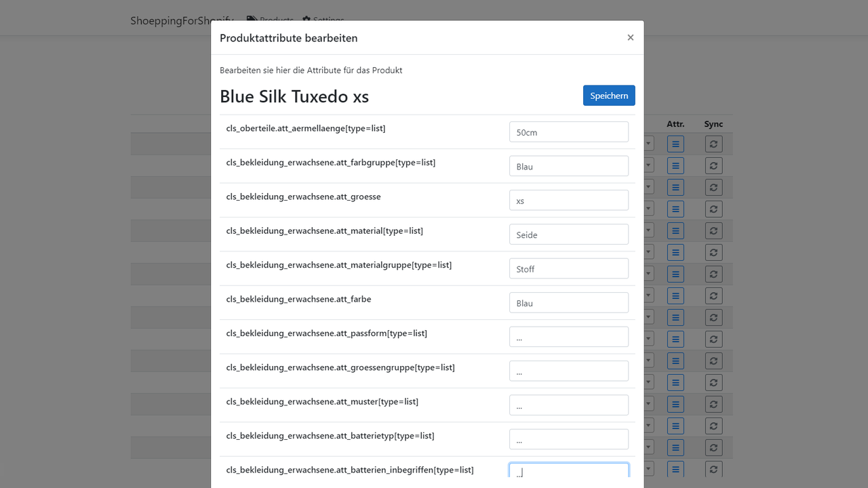The width and height of the screenshot is (868, 488).
Task: Open the ShoeppingForShopify brand link
Action: [x=182, y=21]
